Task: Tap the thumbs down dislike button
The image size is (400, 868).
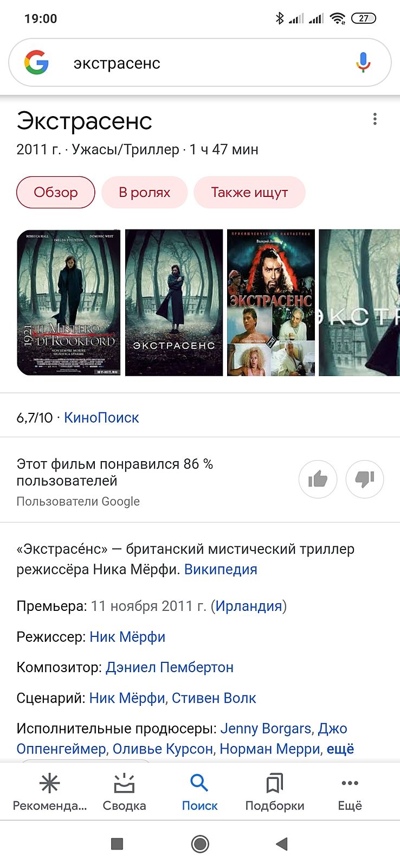Action: [365, 479]
